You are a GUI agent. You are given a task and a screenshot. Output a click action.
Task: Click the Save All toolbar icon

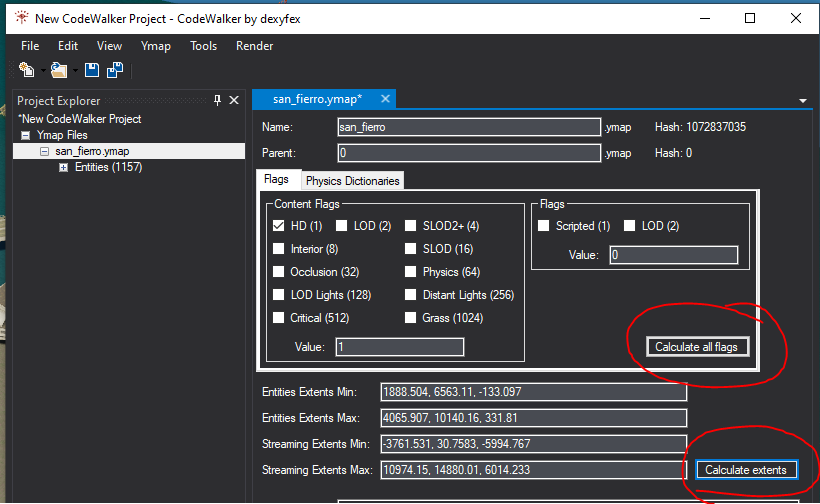(x=115, y=70)
